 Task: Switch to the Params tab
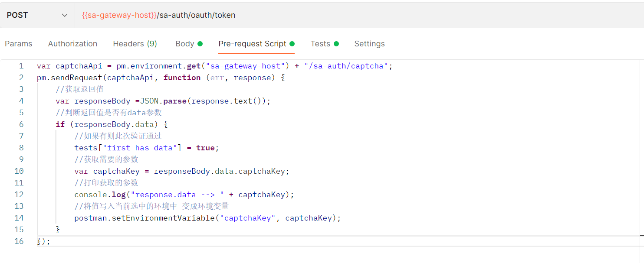(19, 44)
